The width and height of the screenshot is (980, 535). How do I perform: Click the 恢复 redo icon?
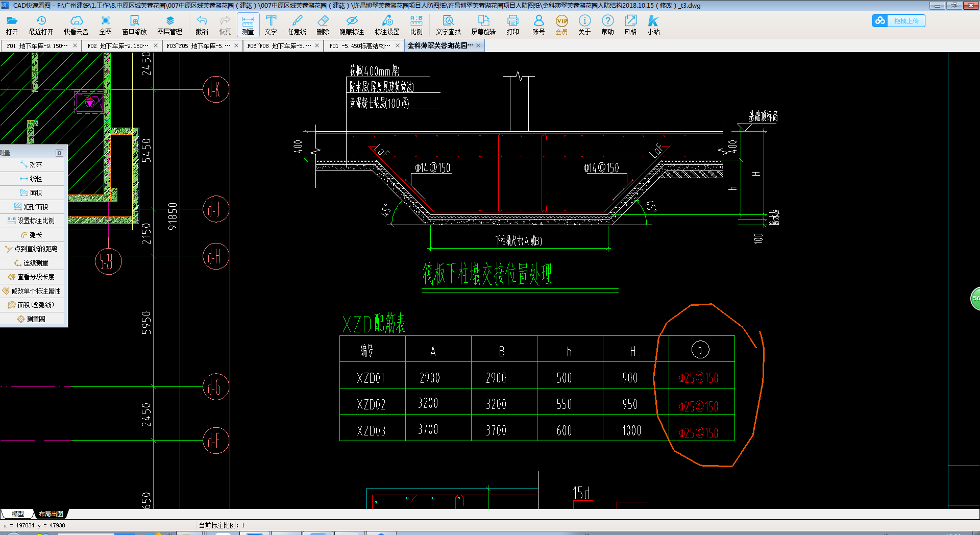[x=225, y=25]
